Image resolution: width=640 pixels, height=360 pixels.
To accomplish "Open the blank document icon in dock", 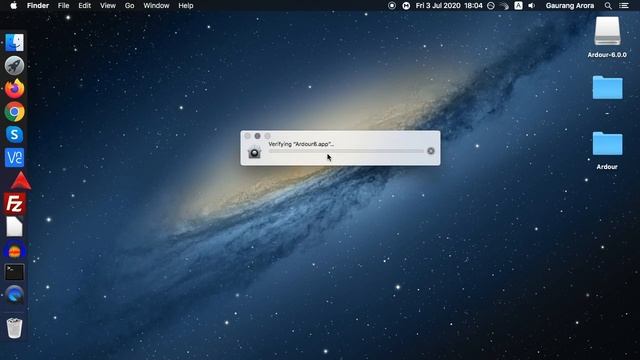I will pyautogui.click(x=14, y=227).
